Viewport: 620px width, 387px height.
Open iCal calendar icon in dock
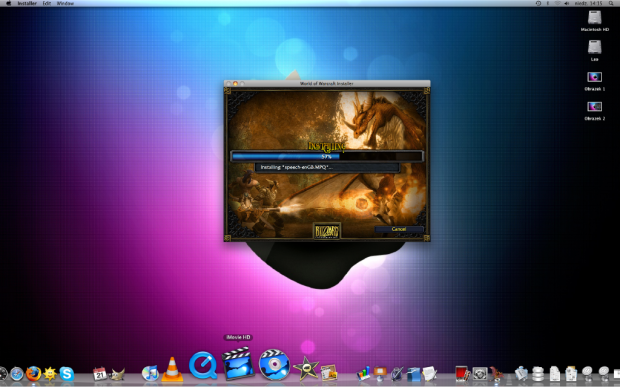[x=99, y=373]
